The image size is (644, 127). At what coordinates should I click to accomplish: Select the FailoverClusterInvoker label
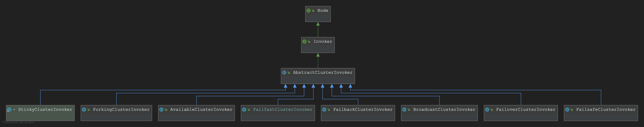point(526,110)
